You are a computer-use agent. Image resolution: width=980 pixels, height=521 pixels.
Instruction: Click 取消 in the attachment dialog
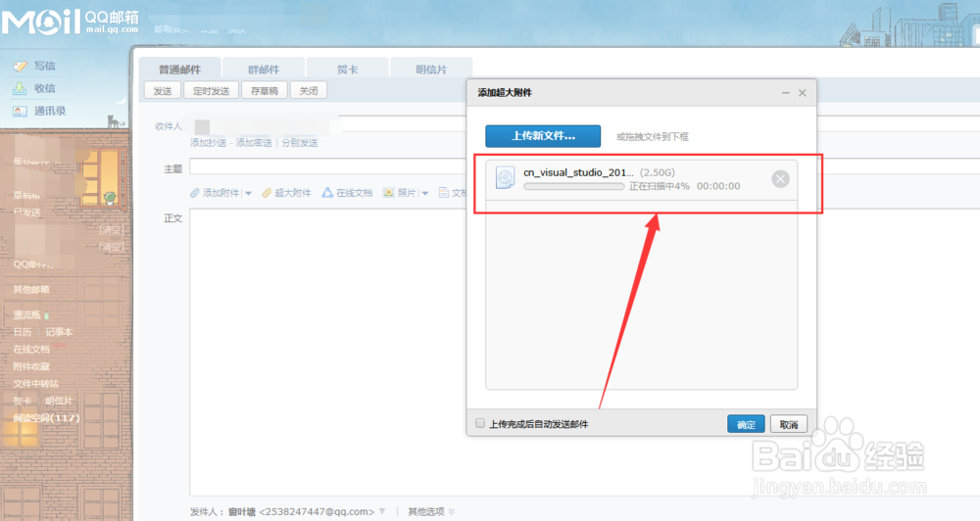pyautogui.click(x=789, y=424)
